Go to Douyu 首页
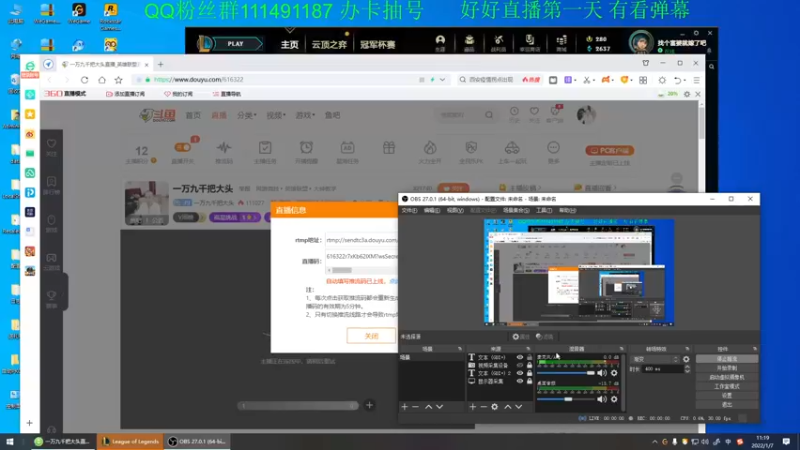The image size is (800, 450). tap(193, 115)
